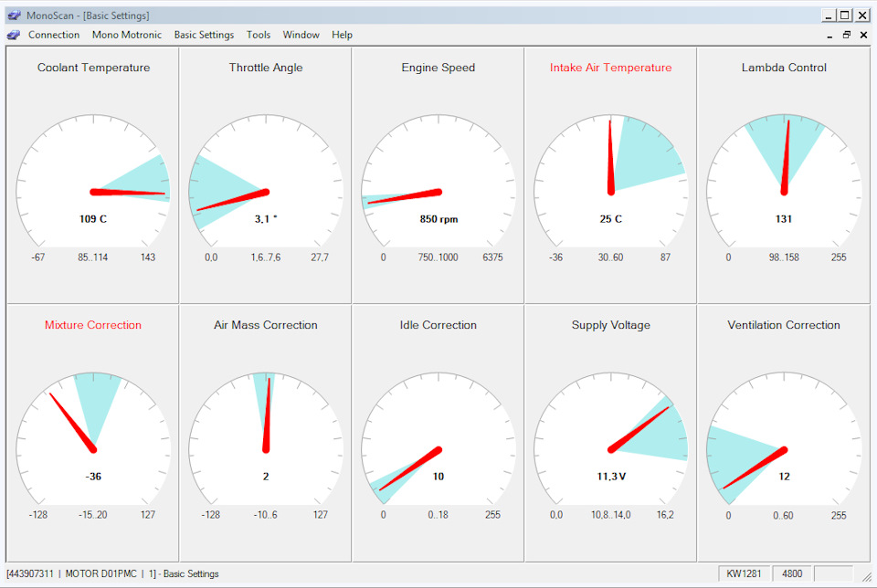Click the Idle Correction gauge dial
The height and width of the screenshot is (588, 877).
438,439
